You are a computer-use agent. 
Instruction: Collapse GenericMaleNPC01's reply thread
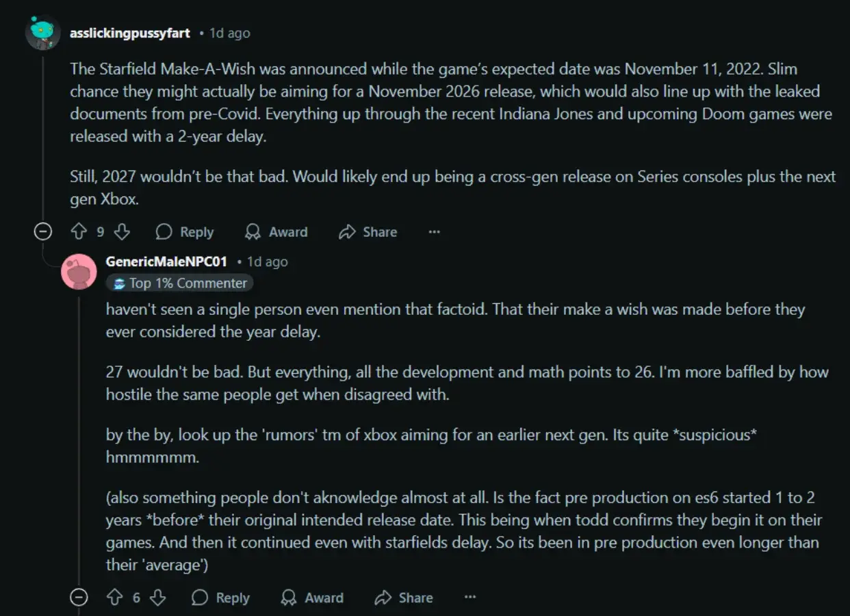coord(79,598)
